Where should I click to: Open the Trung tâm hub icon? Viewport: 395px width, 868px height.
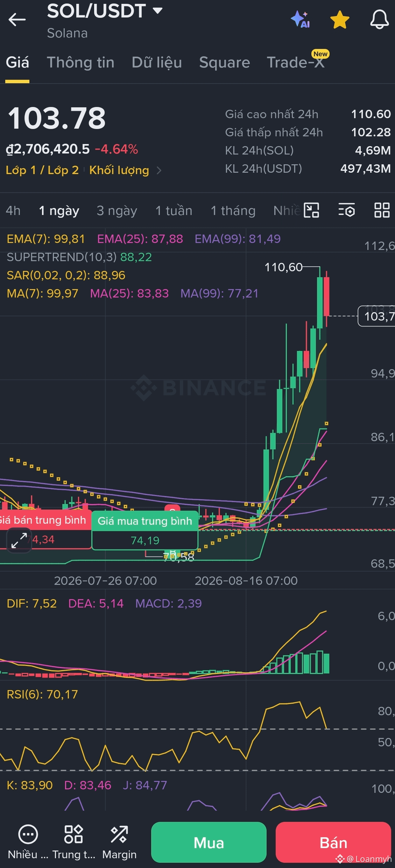[x=73, y=835]
